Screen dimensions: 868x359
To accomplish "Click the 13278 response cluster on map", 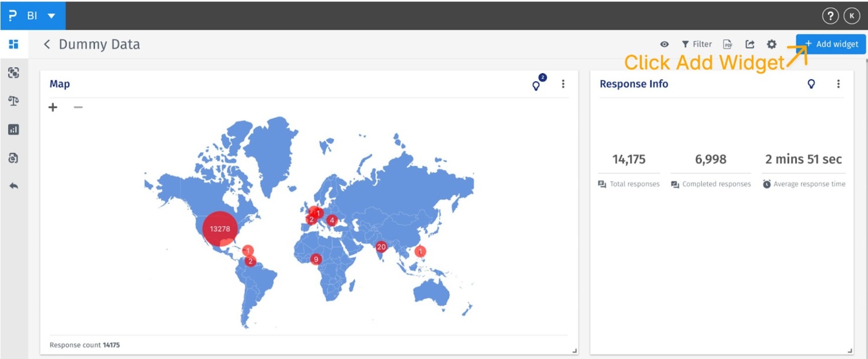I will click(x=220, y=229).
